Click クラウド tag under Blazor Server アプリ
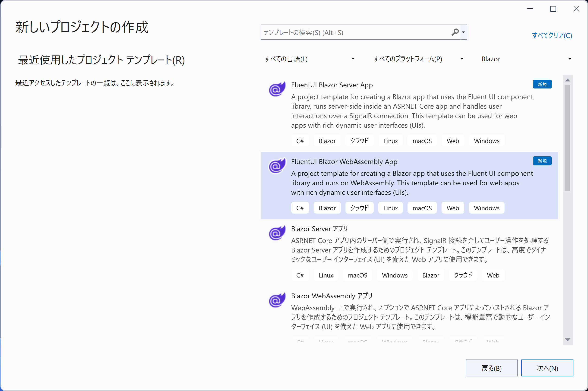The image size is (588, 391). [463, 275]
